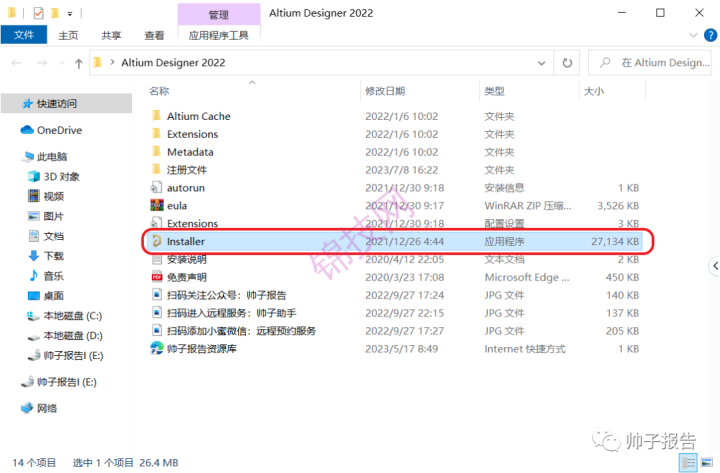Viewport: 720px width, 473px height.
Task: Switch to the 主页 ribbon tab
Action: [68, 35]
